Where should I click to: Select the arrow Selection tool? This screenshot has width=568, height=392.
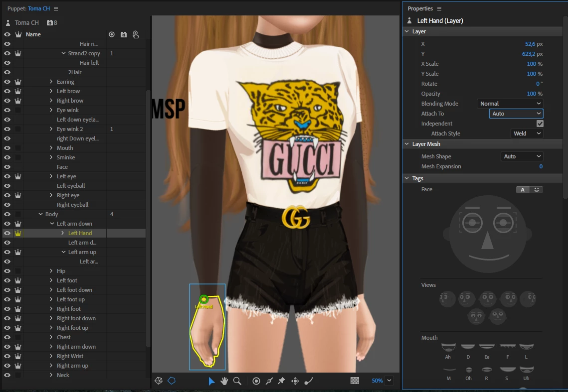point(211,381)
